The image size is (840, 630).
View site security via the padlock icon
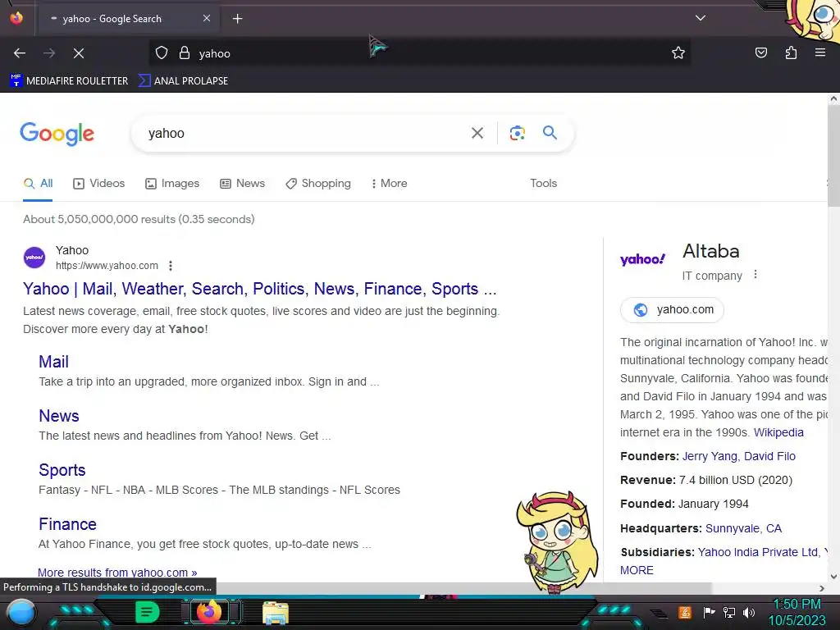tap(185, 53)
